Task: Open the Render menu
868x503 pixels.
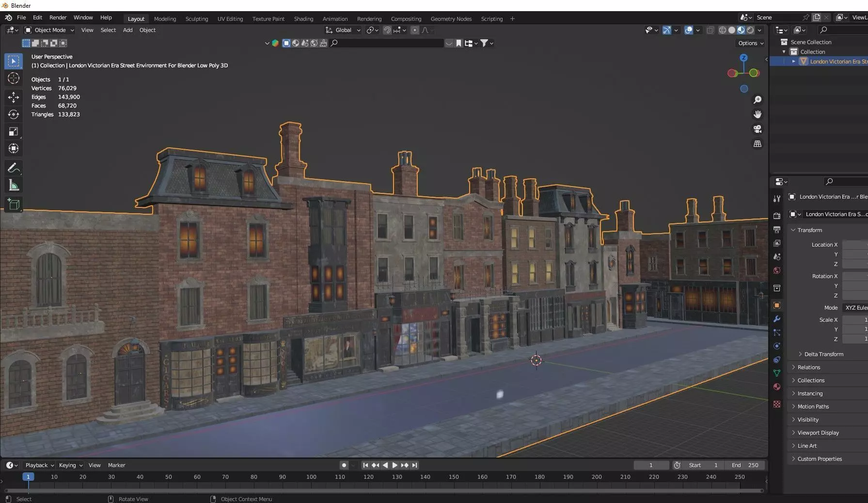Action: 58,17
